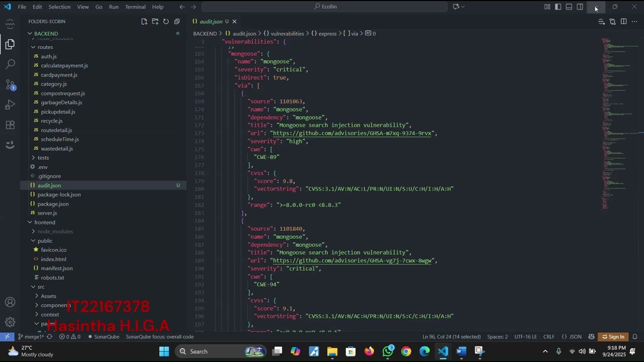Open the Extensions view

pos(10,125)
